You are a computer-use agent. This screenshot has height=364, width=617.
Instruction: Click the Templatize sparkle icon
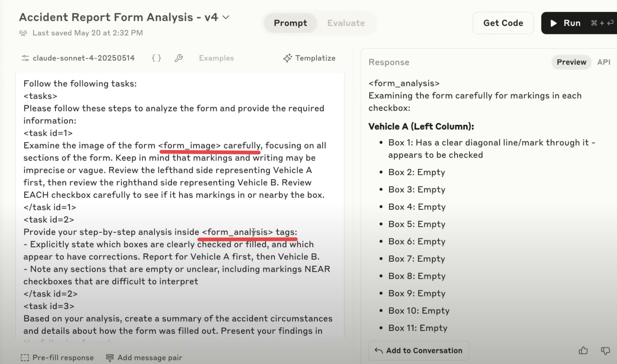pos(287,58)
